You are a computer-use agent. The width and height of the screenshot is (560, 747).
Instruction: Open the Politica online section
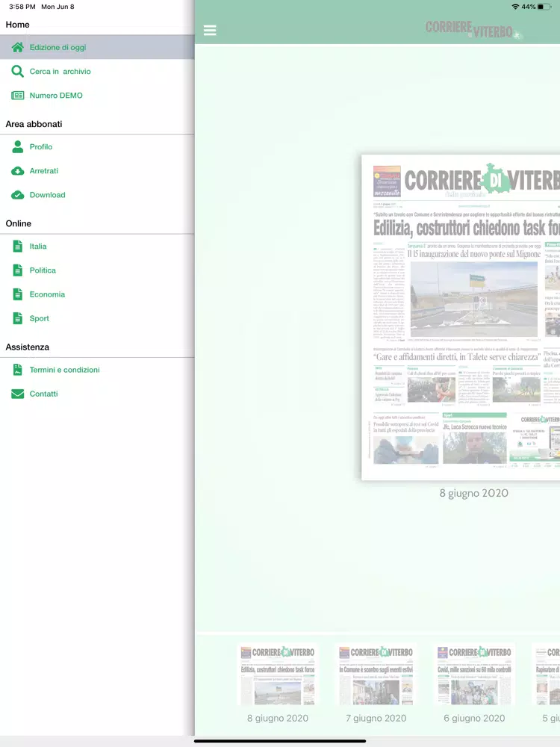tap(97, 270)
